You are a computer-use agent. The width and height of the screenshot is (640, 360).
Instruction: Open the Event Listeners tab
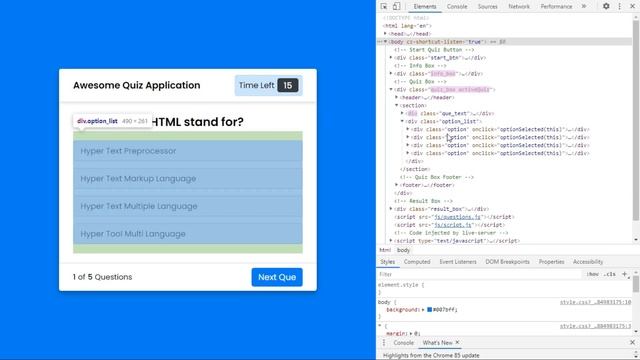(458, 262)
